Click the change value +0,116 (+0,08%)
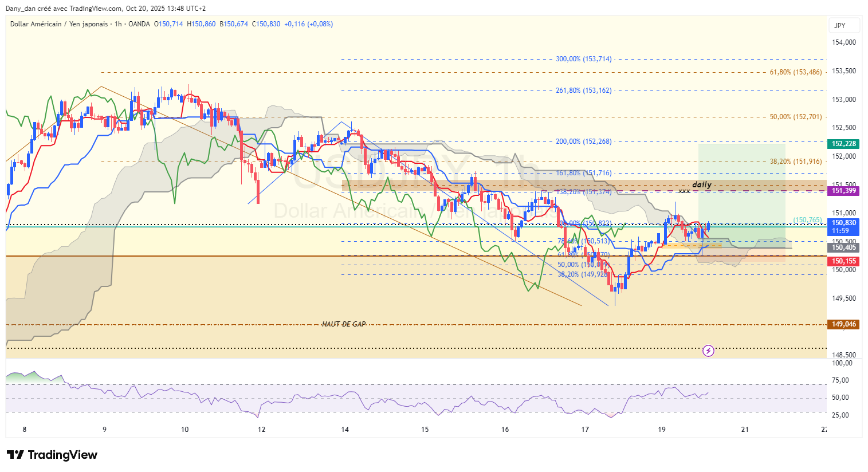This screenshot has width=868, height=472. click(x=309, y=24)
